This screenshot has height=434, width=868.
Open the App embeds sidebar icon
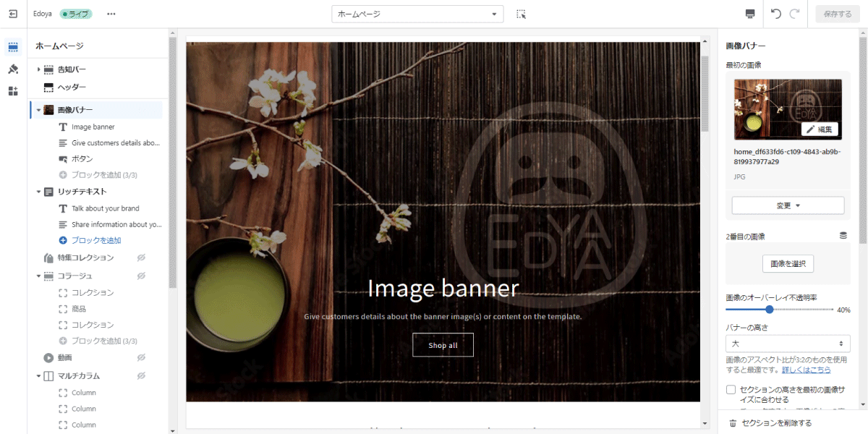pos(13,91)
